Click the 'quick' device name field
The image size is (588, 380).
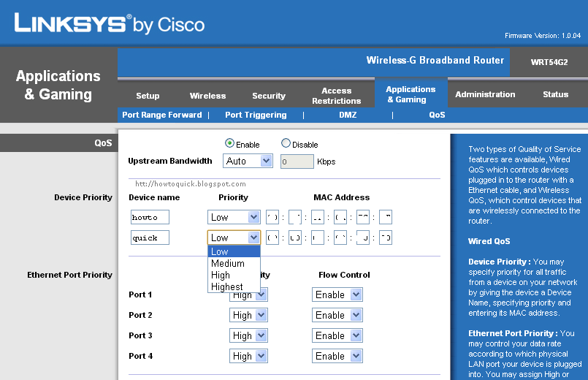point(150,237)
